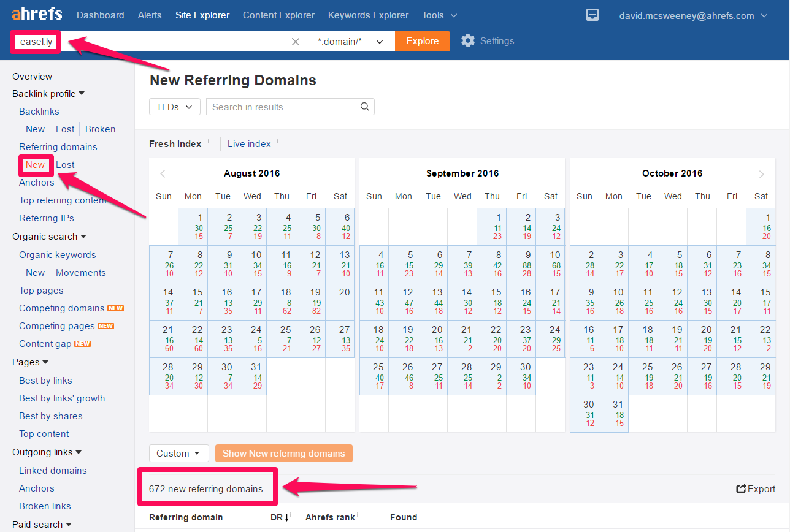Screen dimensions: 790x532
Task: Open Competing domains sidebar link
Action: [62, 308]
